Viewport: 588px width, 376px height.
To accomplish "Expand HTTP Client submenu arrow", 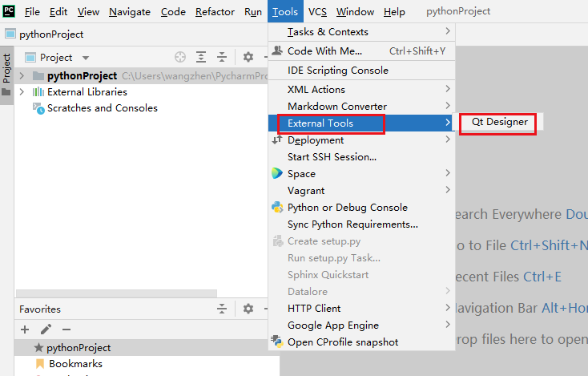I will (x=448, y=308).
